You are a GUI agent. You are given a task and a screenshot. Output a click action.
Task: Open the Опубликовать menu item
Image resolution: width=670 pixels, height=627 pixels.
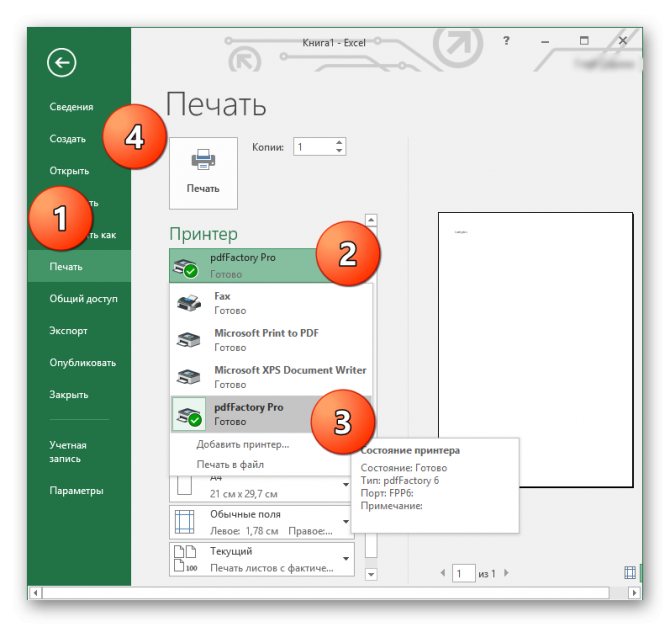pos(82,363)
